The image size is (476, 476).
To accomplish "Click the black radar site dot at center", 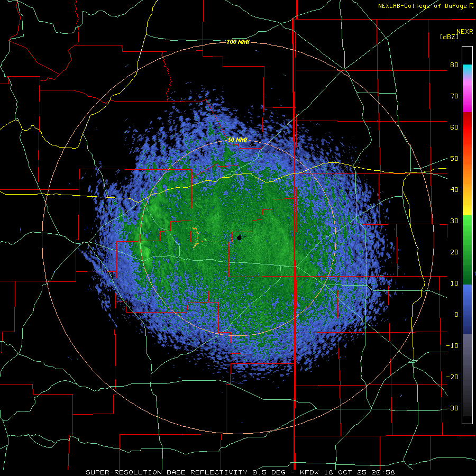I will point(239,237).
